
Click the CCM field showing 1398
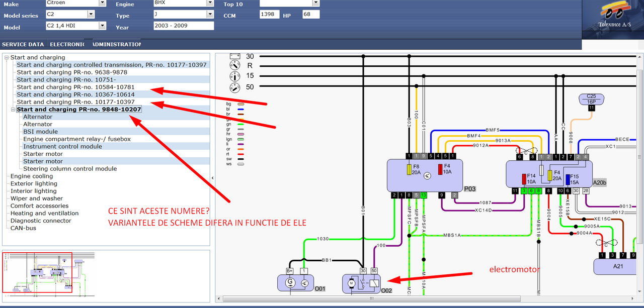pos(269,15)
